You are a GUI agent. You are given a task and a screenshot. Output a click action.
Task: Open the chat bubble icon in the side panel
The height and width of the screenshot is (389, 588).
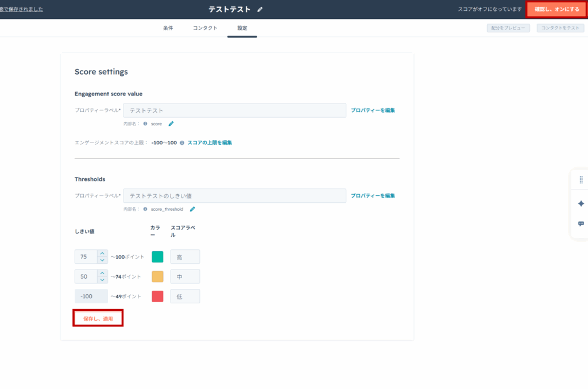[x=581, y=224]
